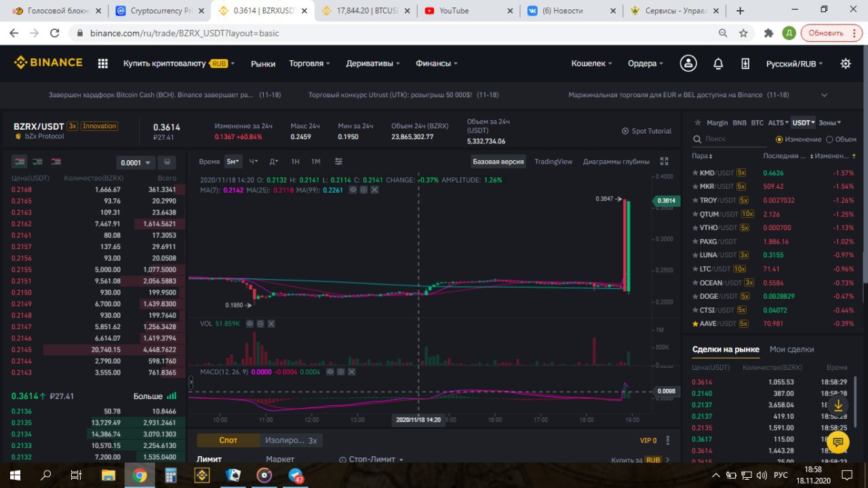Open the notifications bell
The width and height of the screenshot is (868, 488).
coord(718,63)
